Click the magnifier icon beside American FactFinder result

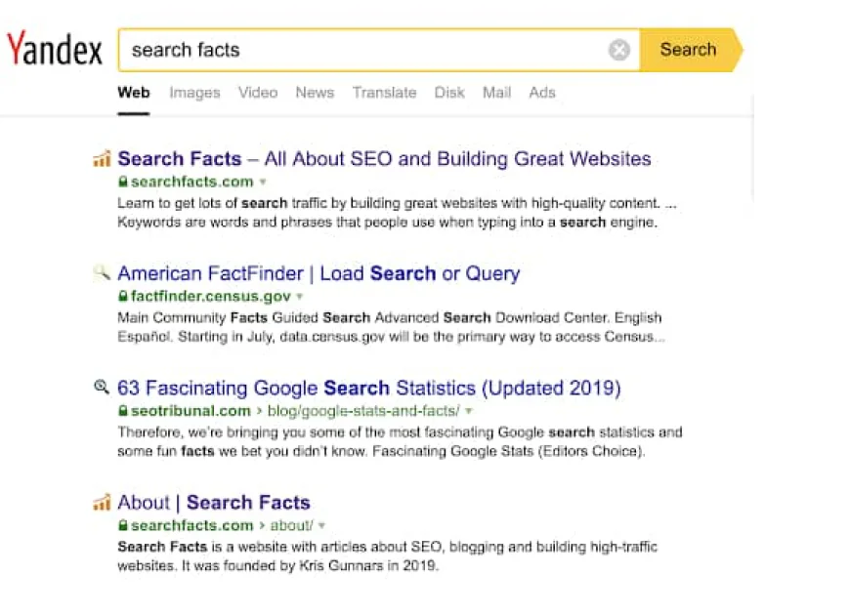point(101,272)
